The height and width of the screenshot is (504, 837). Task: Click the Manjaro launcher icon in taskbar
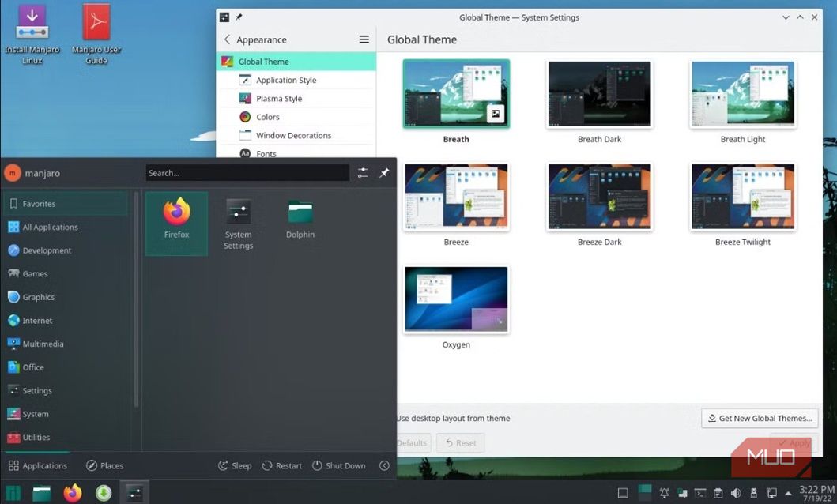[x=13, y=492]
